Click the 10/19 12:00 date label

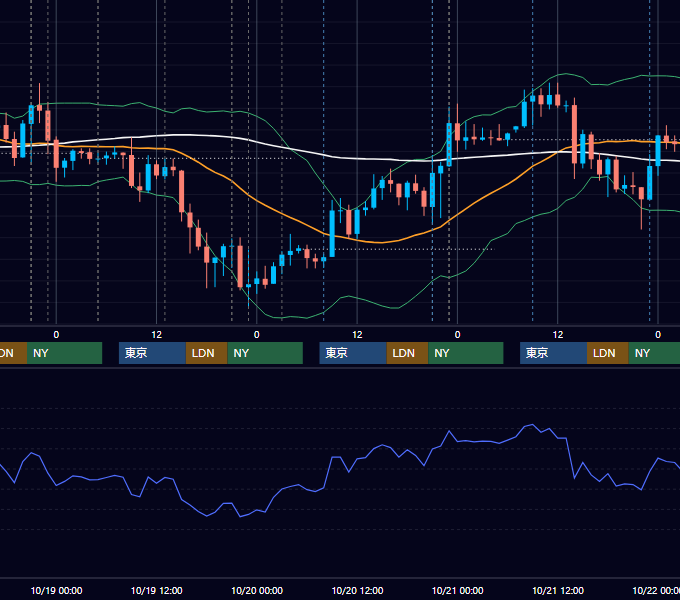[157, 590]
